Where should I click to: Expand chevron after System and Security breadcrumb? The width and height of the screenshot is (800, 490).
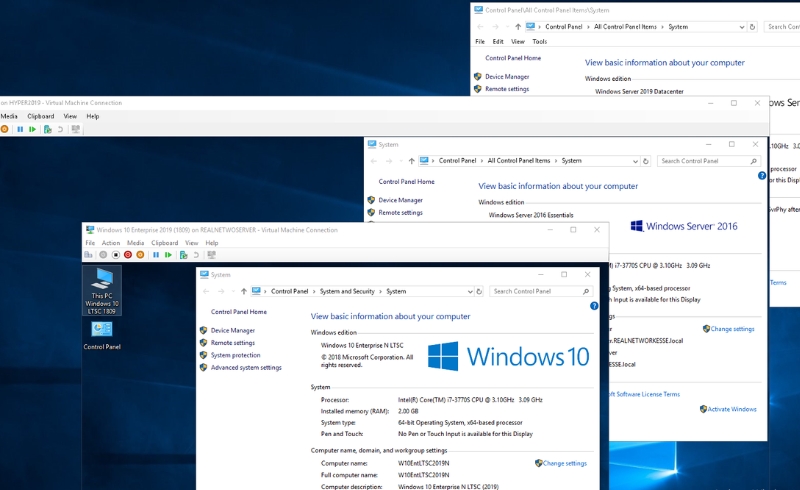[x=380, y=291]
